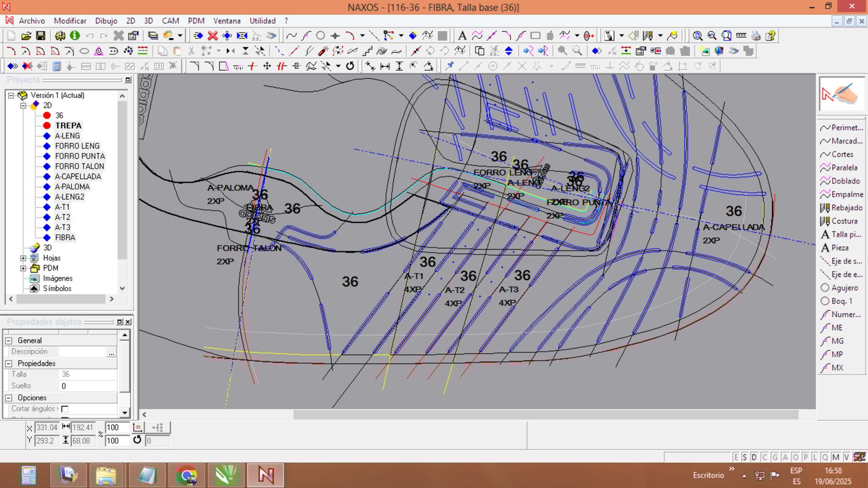The width and height of the screenshot is (868, 488).
Task: Click the Save floppy disk icon
Action: click(x=41, y=36)
